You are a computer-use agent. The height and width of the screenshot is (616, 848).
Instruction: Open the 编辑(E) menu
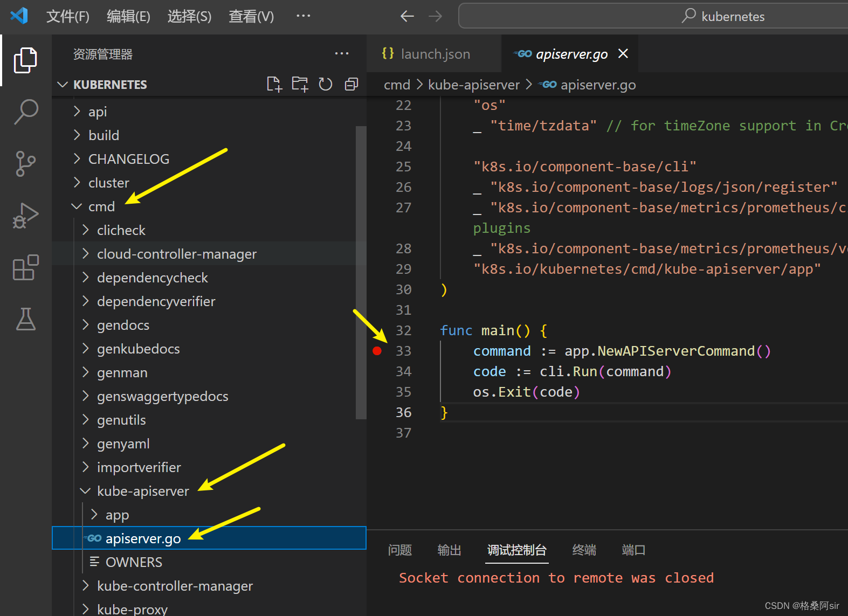[x=128, y=16]
